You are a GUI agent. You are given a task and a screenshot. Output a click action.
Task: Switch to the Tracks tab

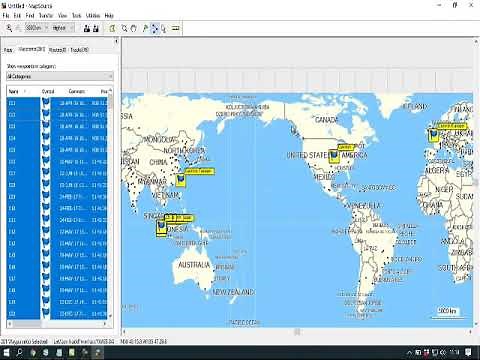pyautogui.click(x=80, y=50)
